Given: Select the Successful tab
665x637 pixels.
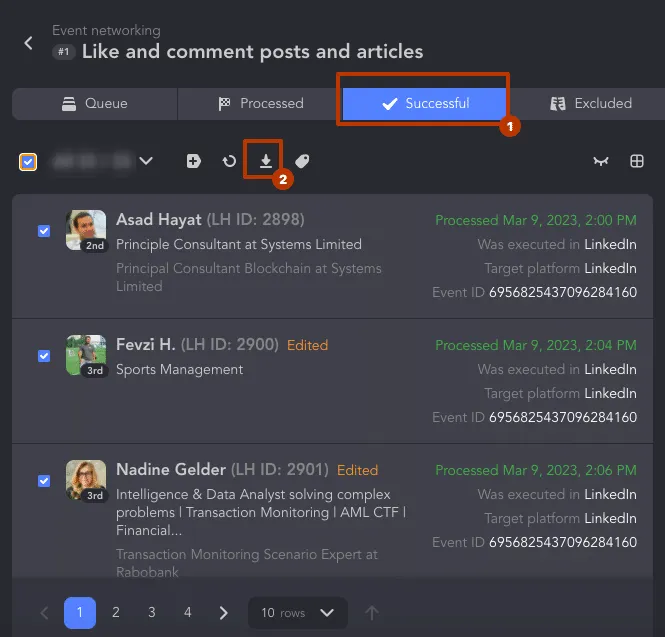Looking at the screenshot, I should coord(425,103).
